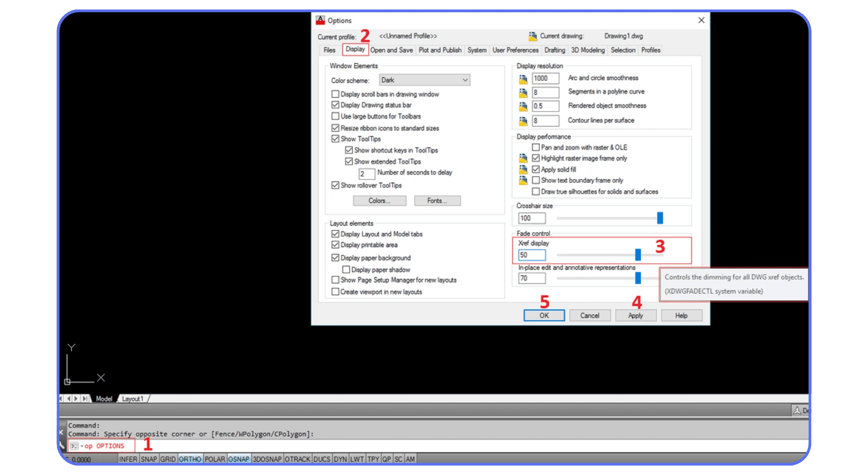Open the User Preferences tab
868x475 pixels.
click(515, 50)
